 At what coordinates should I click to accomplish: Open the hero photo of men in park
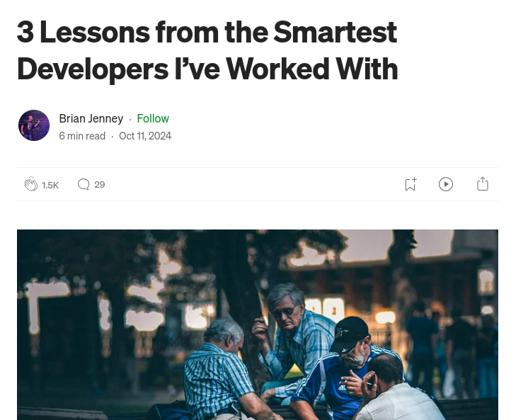point(258,325)
